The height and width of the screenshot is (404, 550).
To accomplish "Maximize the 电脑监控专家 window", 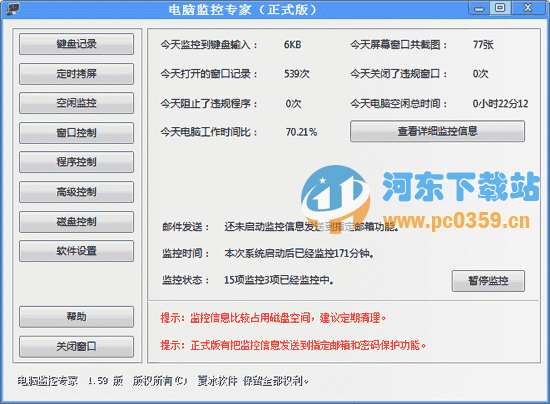I will click(500, 8).
